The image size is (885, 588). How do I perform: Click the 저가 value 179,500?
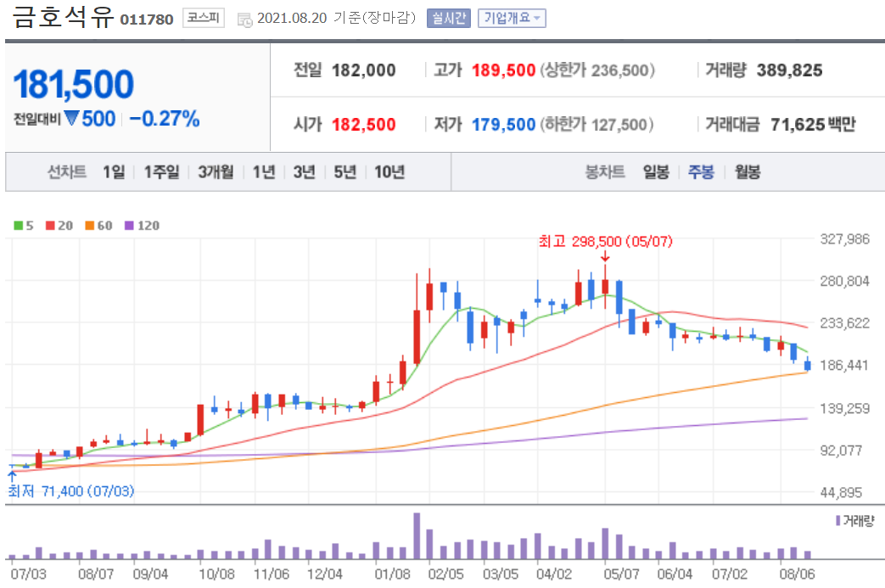tap(503, 124)
